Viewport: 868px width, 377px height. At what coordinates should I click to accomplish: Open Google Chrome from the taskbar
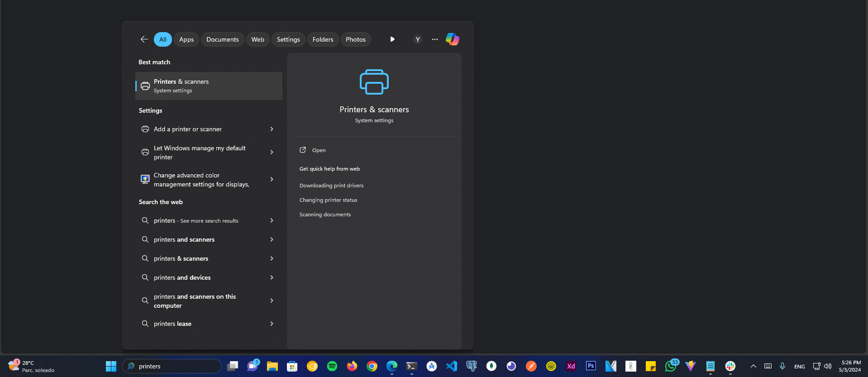point(372,366)
